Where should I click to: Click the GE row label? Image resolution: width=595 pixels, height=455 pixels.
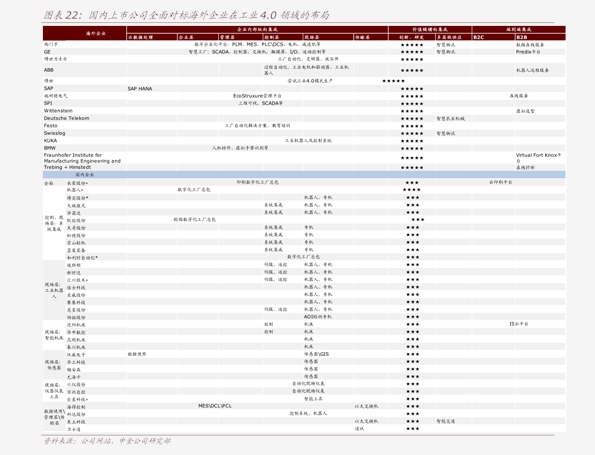(x=47, y=52)
